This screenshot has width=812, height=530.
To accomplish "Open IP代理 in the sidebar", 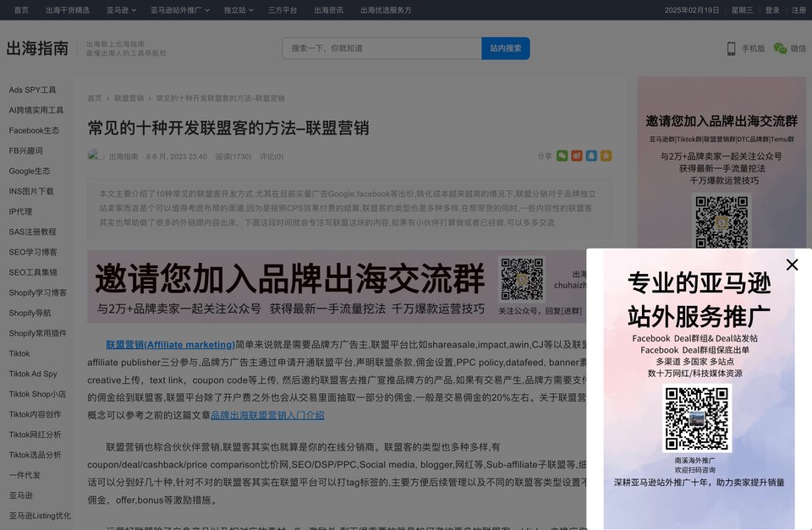I will 20,211.
